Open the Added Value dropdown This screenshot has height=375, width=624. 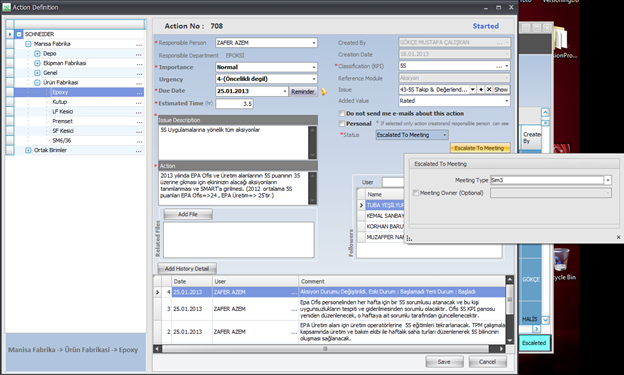[506, 101]
